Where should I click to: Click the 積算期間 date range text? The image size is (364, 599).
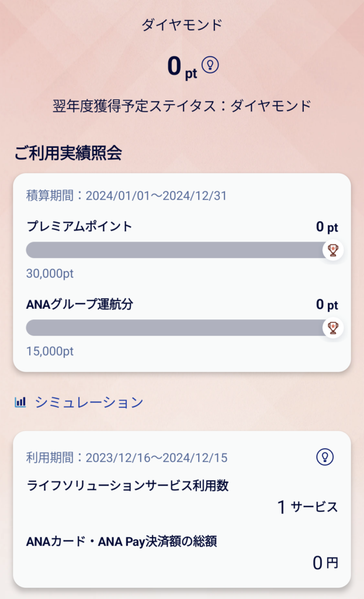point(126,196)
